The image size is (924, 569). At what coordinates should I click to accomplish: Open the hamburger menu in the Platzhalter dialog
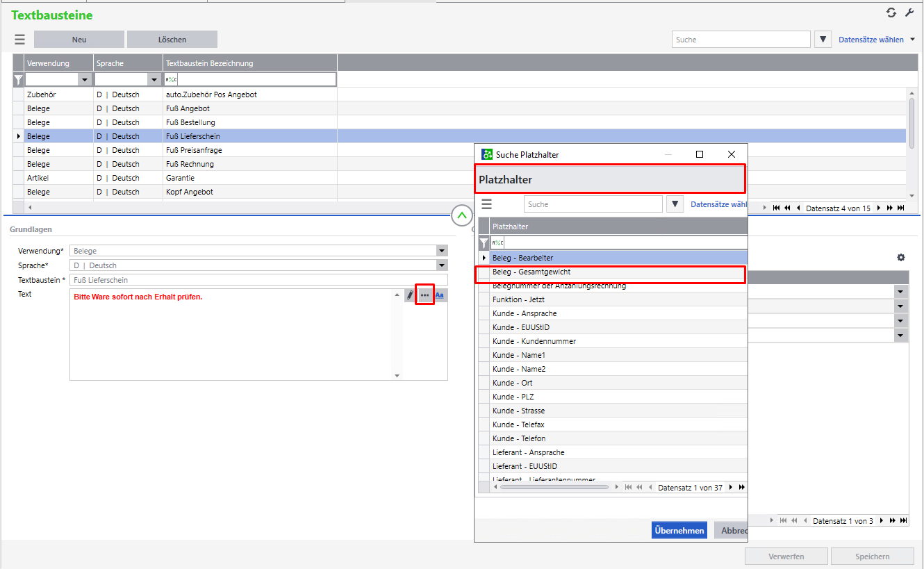coord(487,204)
